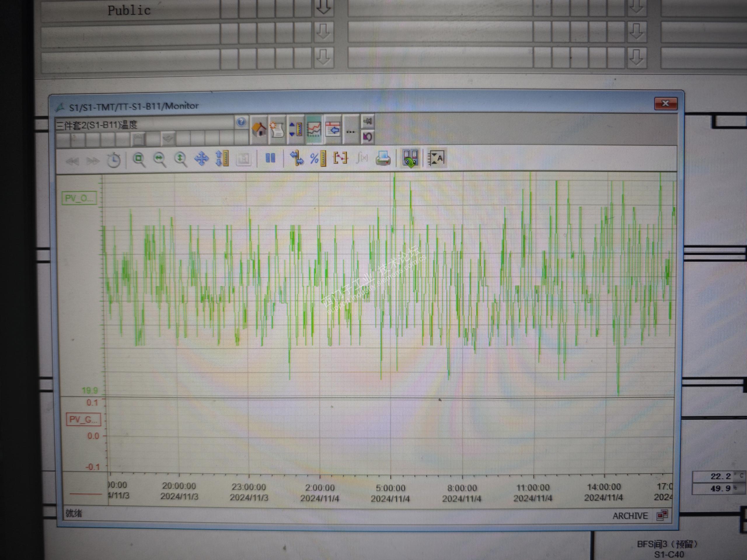Toggle the pin faceplate icon
Image resolution: width=747 pixels, height=560 pixels.
367,121
